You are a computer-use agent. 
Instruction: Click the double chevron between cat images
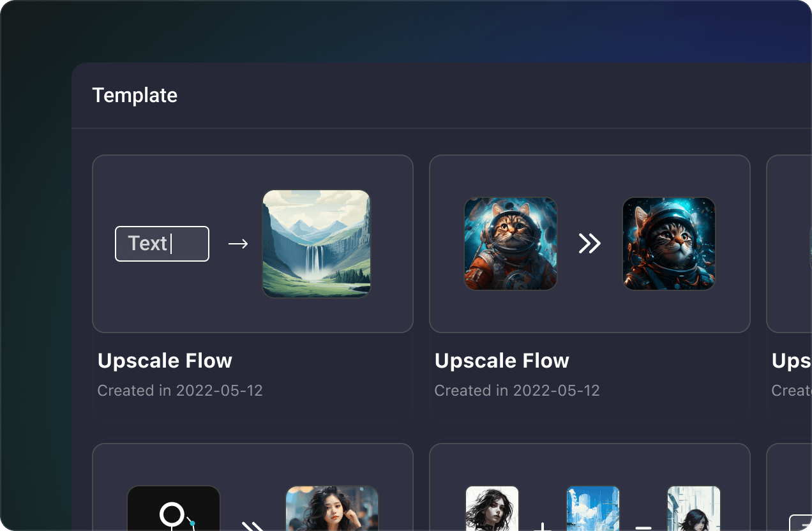[x=590, y=244]
